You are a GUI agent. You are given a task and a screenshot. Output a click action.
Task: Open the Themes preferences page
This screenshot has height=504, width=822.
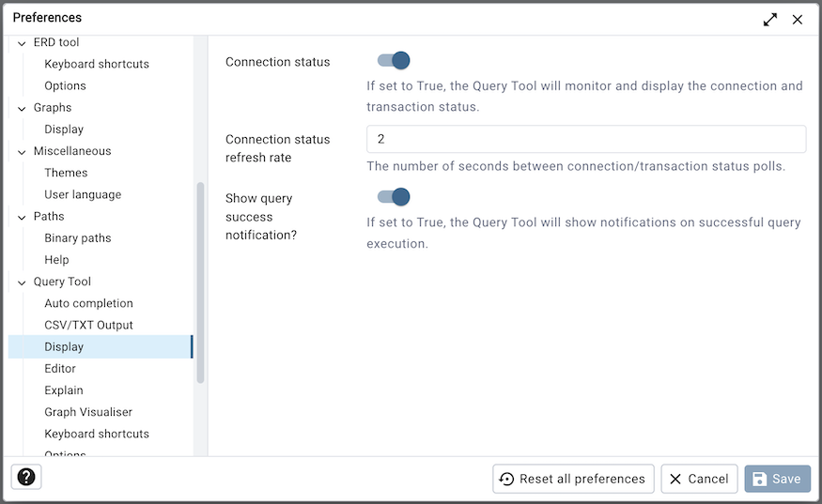point(66,173)
